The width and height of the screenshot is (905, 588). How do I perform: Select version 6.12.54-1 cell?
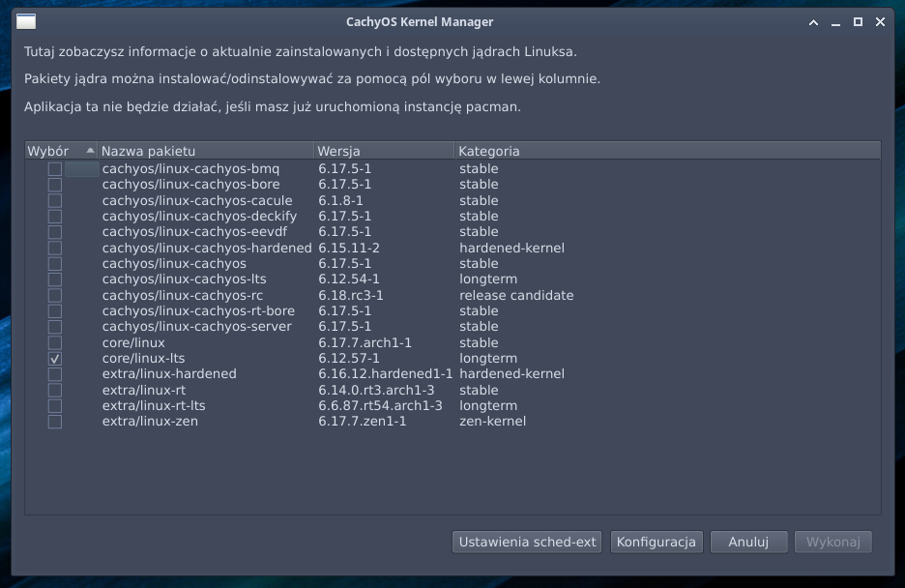pyautogui.click(x=349, y=279)
